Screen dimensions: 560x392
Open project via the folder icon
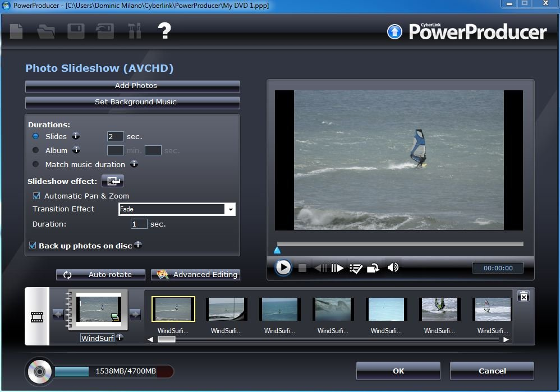(46, 31)
